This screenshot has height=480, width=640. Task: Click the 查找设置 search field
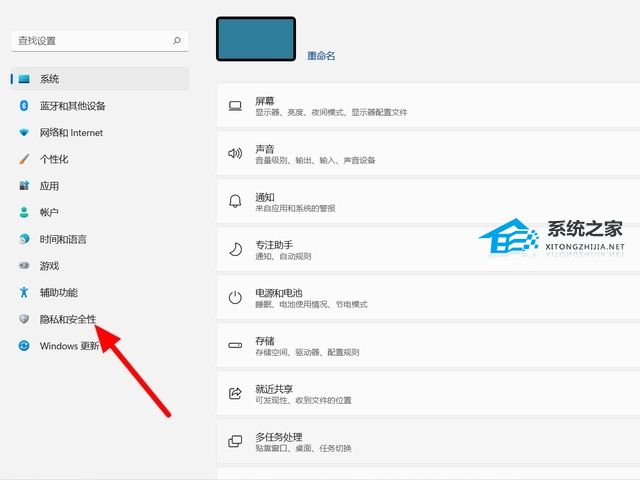click(x=100, y=41)
